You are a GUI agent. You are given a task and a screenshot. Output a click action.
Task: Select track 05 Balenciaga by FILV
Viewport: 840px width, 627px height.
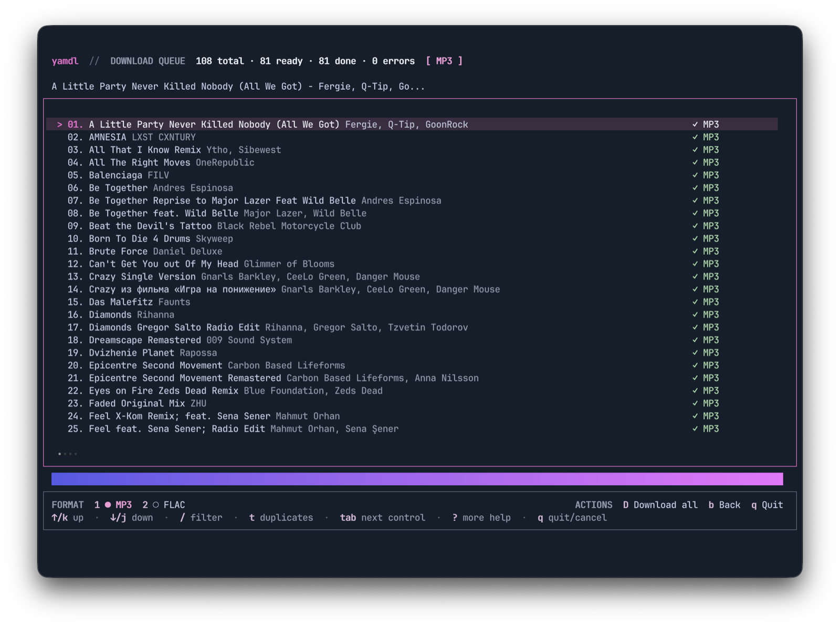412,175
